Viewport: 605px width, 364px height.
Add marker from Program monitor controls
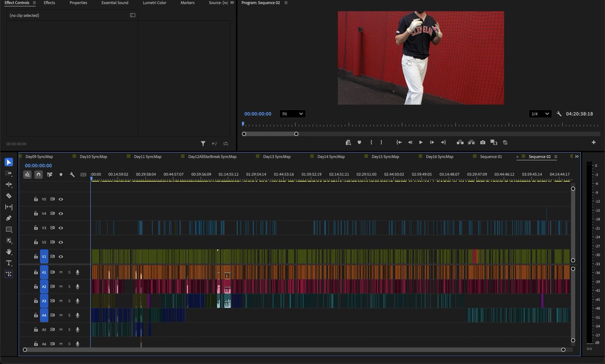359,143
